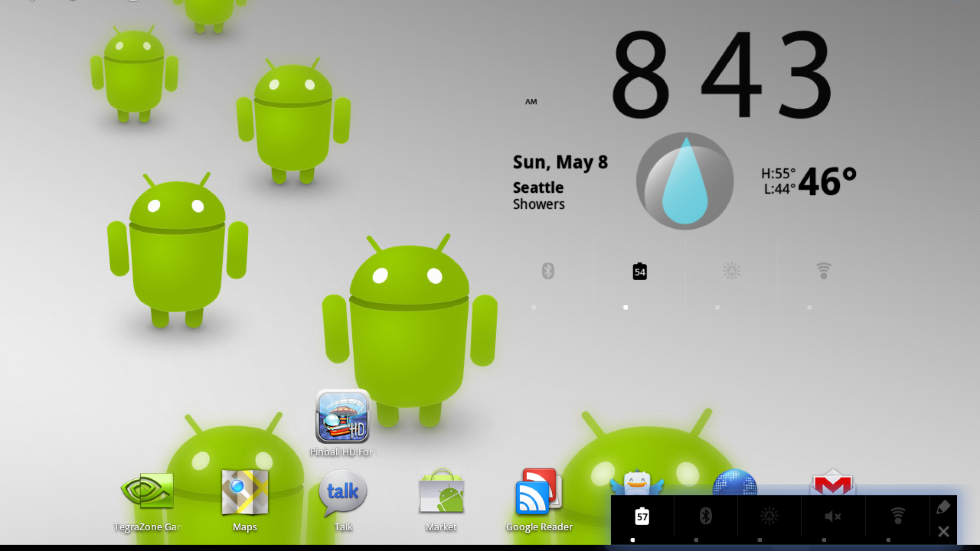Screen dimensions: 980x551
Task: Click the pencil edit icon on the widget bar
Action: coord(943,507)
